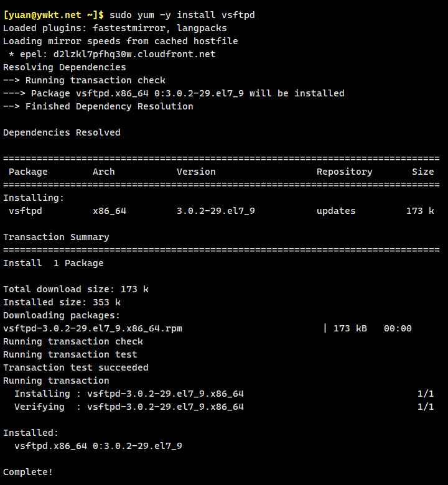Click the Repository column header
This screenshot has height=485, width=448.
tap(344, 172)
